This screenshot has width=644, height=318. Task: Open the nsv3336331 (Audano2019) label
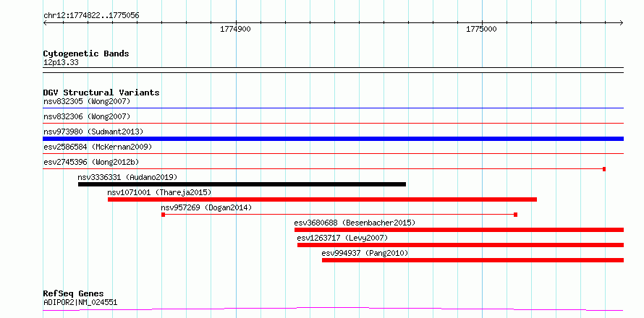pyautogui.click(x=127, y=177)
